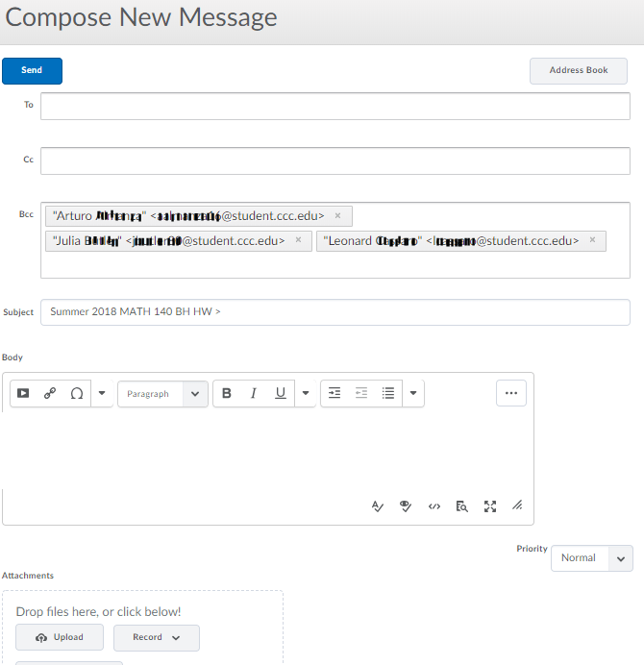Expand more text formatting options arrow
The image size is (644, 665).
(x=306, y=393)
